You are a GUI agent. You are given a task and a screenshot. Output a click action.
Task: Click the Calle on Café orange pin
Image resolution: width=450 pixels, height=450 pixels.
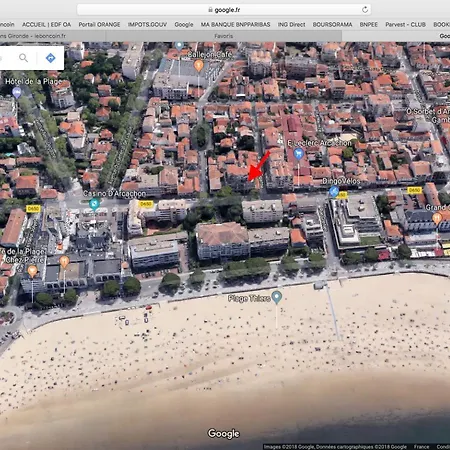coord(199,65)
